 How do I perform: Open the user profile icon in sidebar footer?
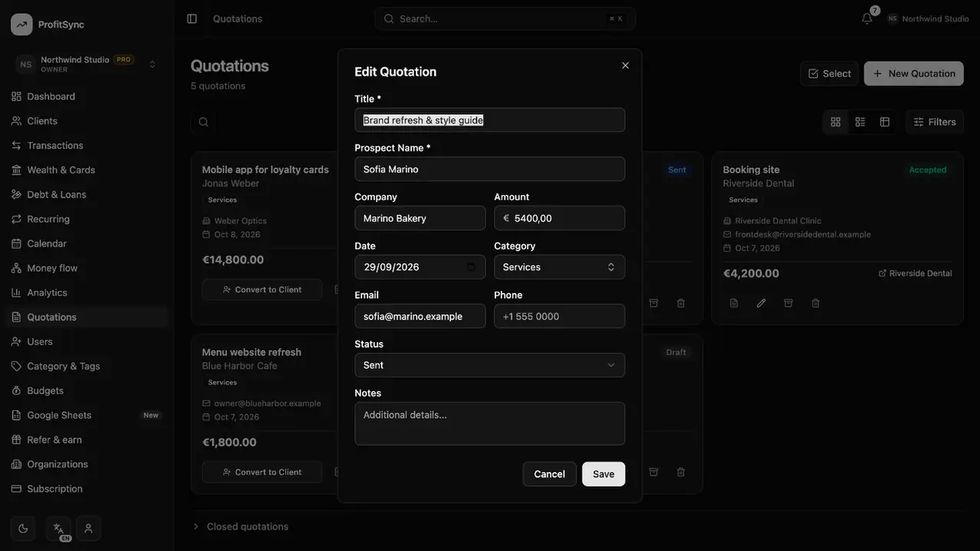point(89,528)
